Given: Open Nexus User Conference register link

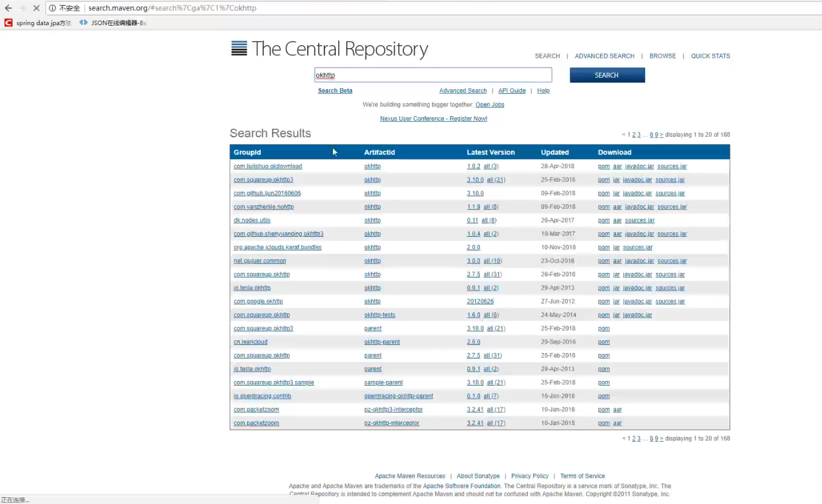Looking at the screenshot, I should coord(434,119).
